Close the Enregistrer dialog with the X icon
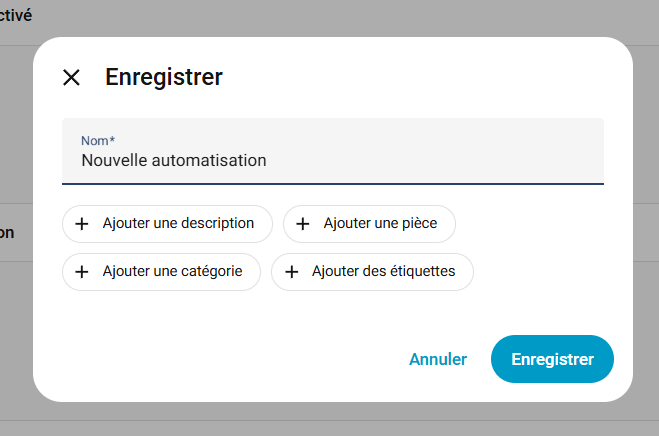This screenshot has height=436, width=659. coord(71,77)
